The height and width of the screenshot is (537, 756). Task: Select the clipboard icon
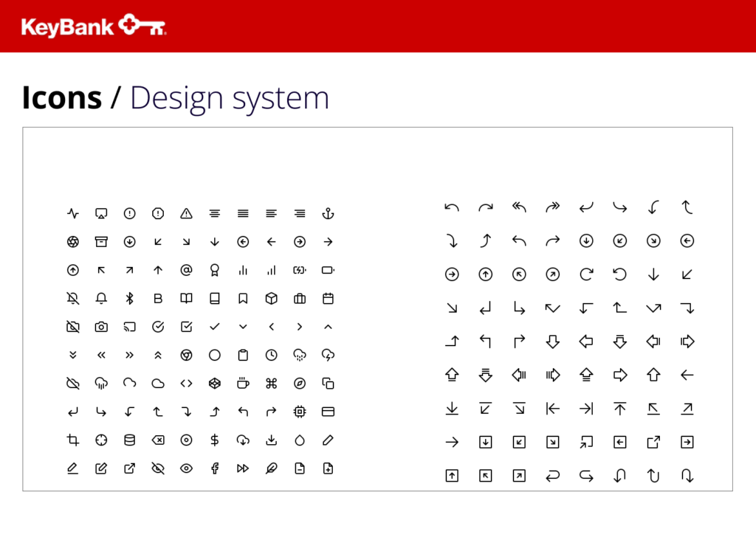(x=243, y=356)
